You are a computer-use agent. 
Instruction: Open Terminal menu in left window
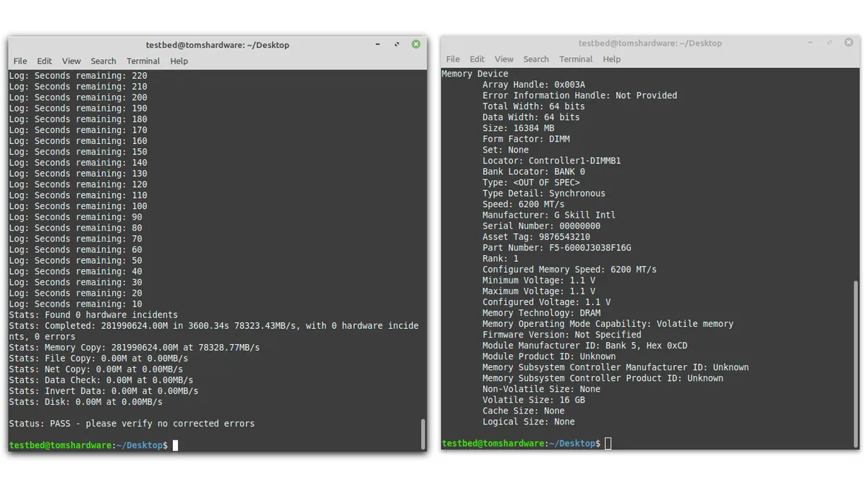(x=143, y=61)
